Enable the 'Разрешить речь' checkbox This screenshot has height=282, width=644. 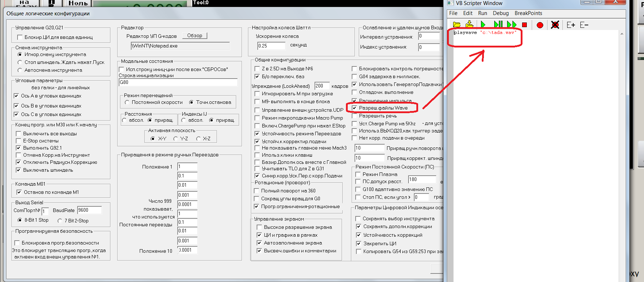354,116
